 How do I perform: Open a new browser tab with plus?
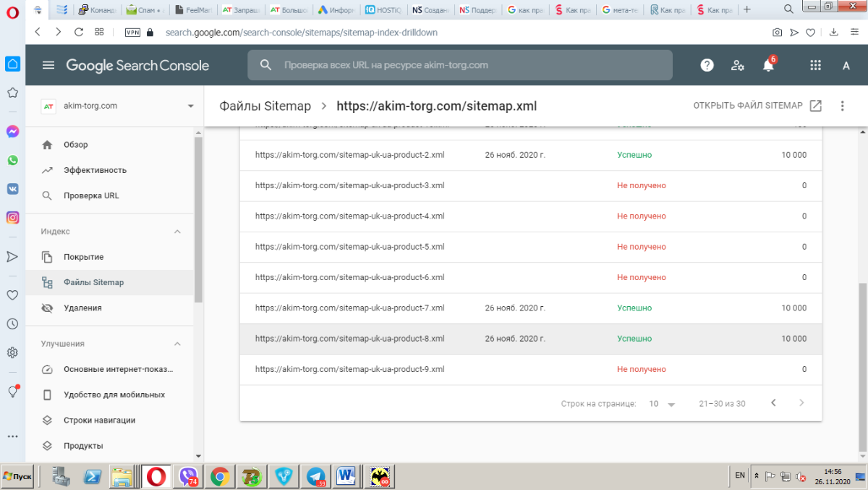(747, 9)
